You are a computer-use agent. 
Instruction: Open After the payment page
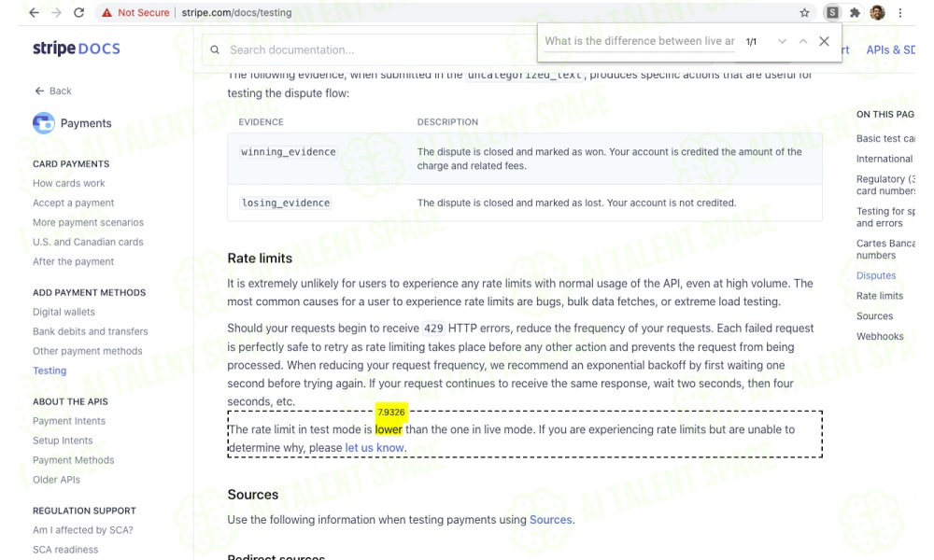coord(73,262)
